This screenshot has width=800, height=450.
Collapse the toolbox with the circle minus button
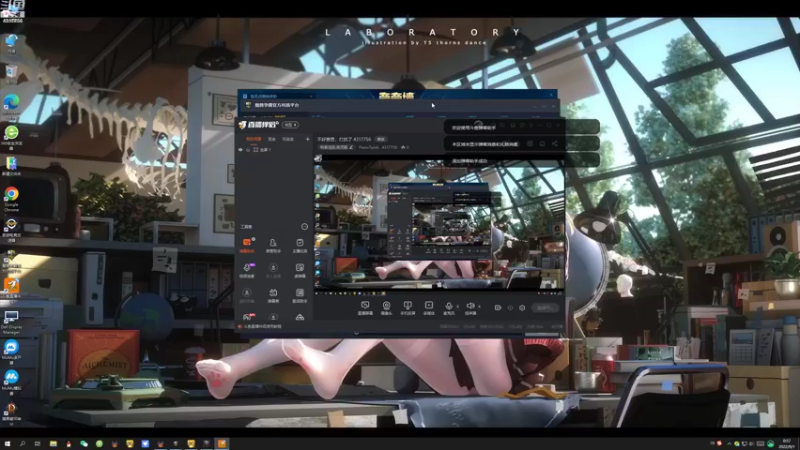pyautogui.click(x=305, y=227)
